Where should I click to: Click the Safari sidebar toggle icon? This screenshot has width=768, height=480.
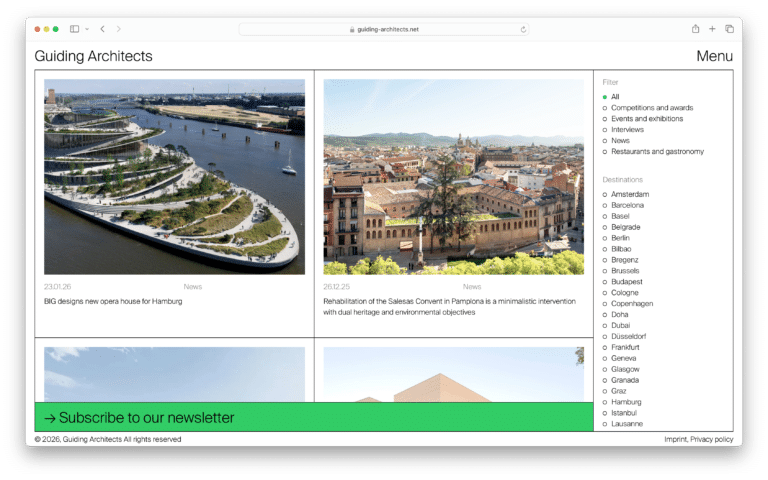(75, 29)
